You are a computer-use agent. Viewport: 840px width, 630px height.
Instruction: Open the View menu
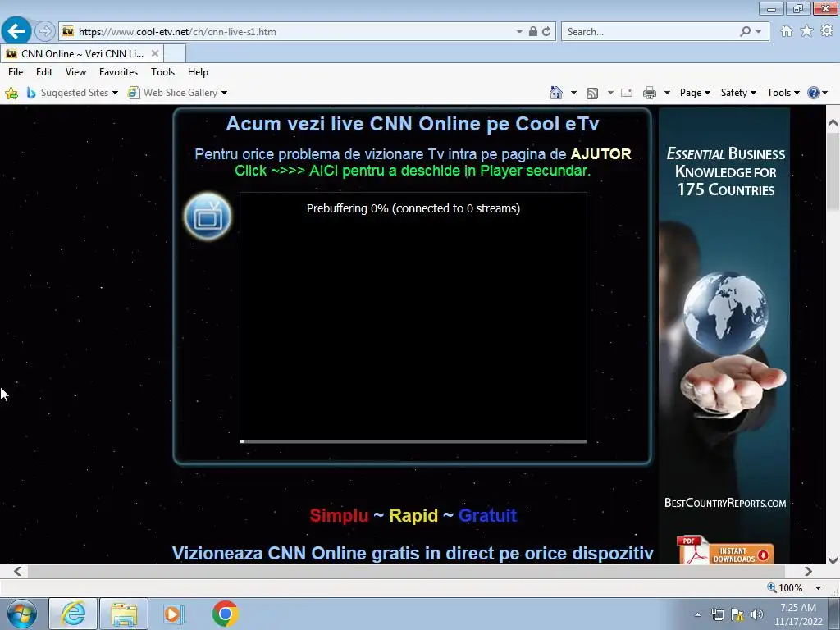point(75,72)
